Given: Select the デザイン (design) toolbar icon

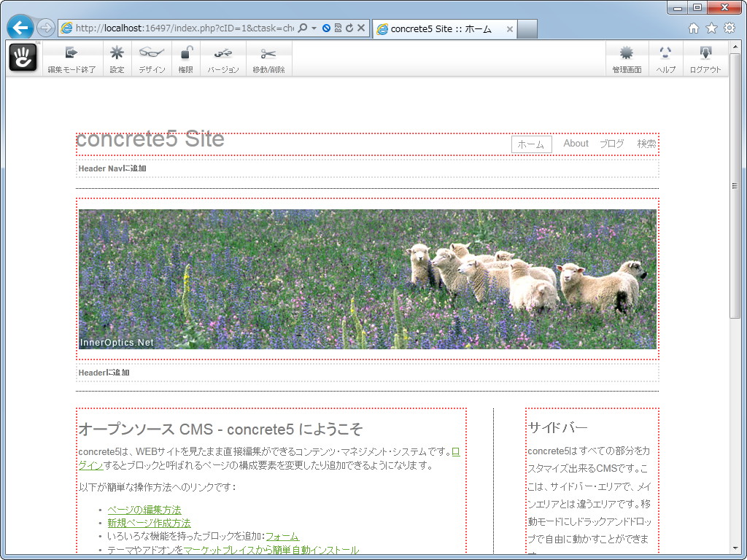Looking at the screenshot, I should coord(151,58).
